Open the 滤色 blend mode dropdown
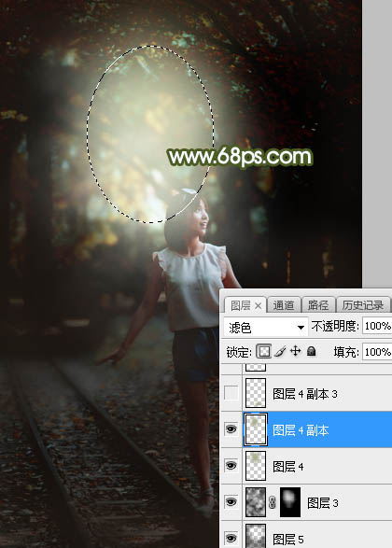 coord(265,327)
